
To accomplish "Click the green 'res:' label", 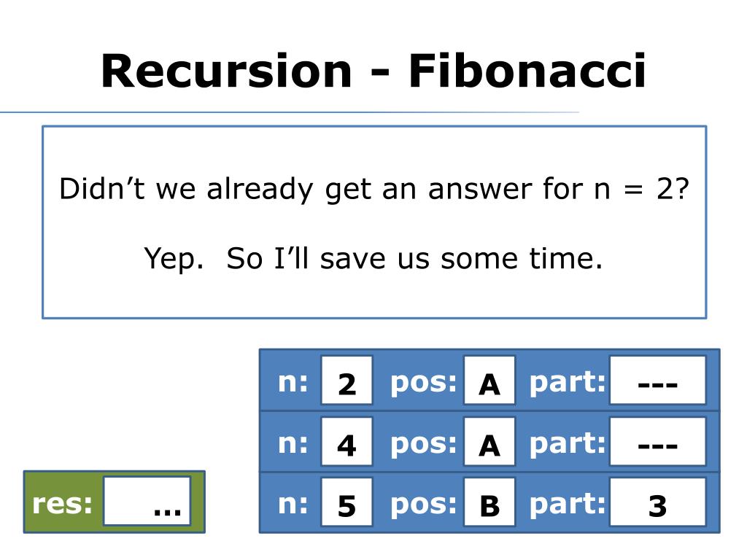I will pyautogui.click(x=62, y=503).
